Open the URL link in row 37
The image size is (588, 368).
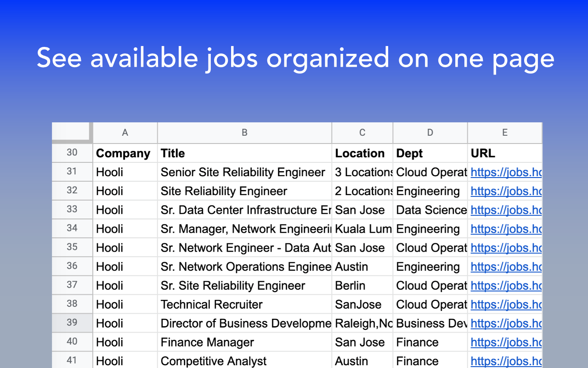506,286
